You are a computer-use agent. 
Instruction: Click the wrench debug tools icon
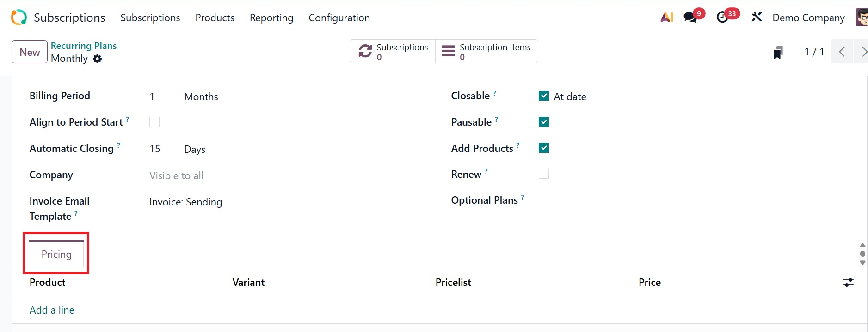[757, 18]
